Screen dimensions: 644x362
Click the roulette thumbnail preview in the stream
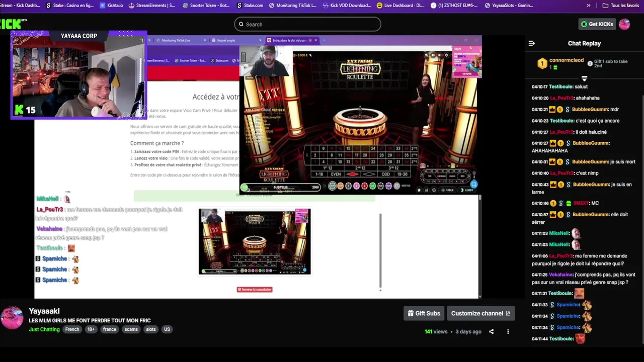[255, 241]
